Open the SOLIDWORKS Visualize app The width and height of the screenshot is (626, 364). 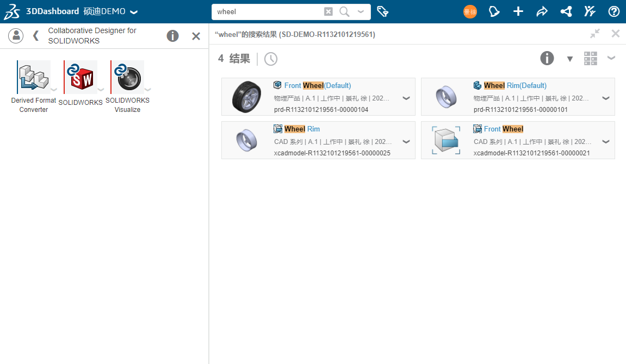pos(127,77)
